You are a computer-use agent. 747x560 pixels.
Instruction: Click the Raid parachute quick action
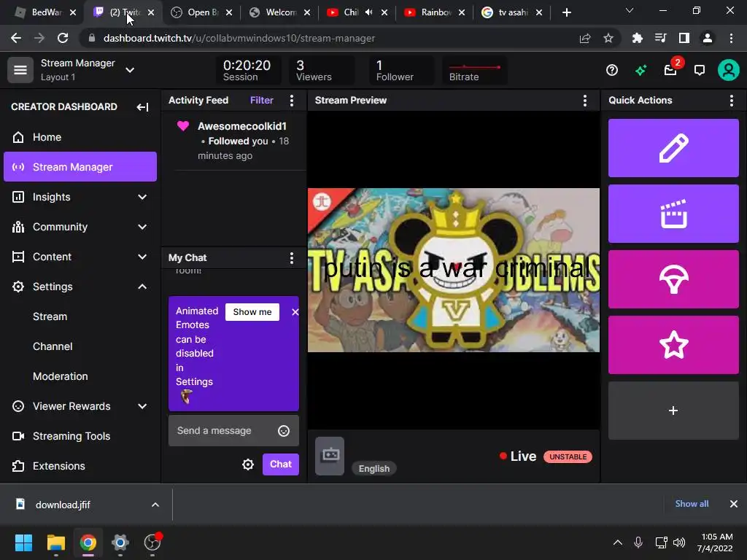click(673, 279)
